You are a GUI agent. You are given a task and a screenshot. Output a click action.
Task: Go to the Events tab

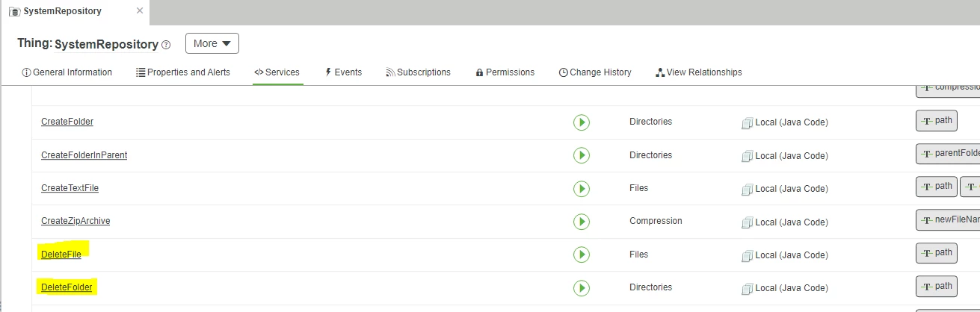pyautogui.click(x=343, y=72)
